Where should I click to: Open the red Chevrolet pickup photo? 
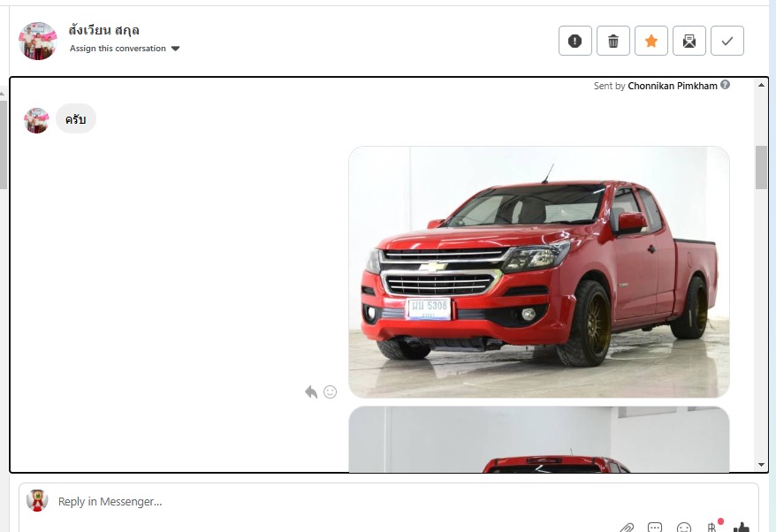(x=539, y=272)
